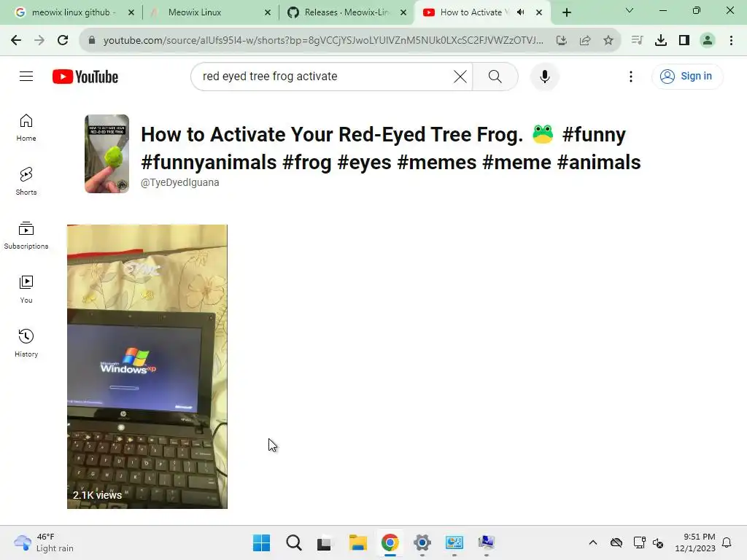Open the notification bell in tray
This screenshot has width=747, height=560.
727,542
